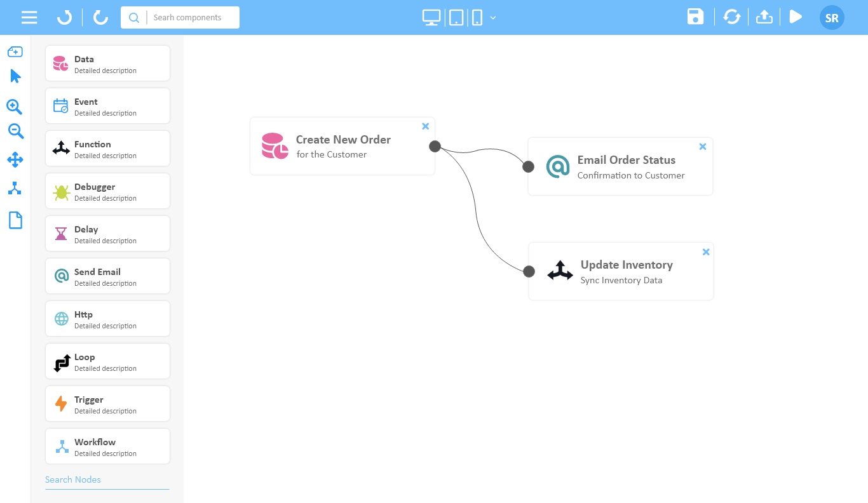Click the Create New Order output port
This screenshot has width=868, height=503.
[x=435, y=147]
